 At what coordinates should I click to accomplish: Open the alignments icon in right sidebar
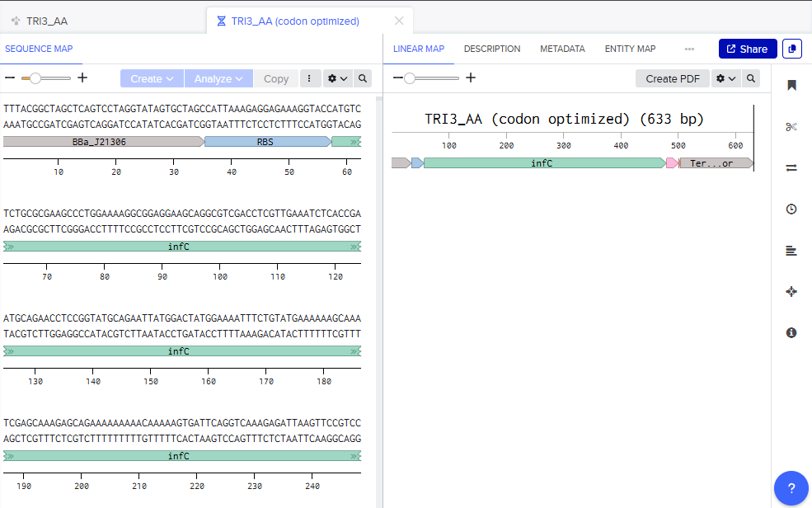click(x=791, y=251)
